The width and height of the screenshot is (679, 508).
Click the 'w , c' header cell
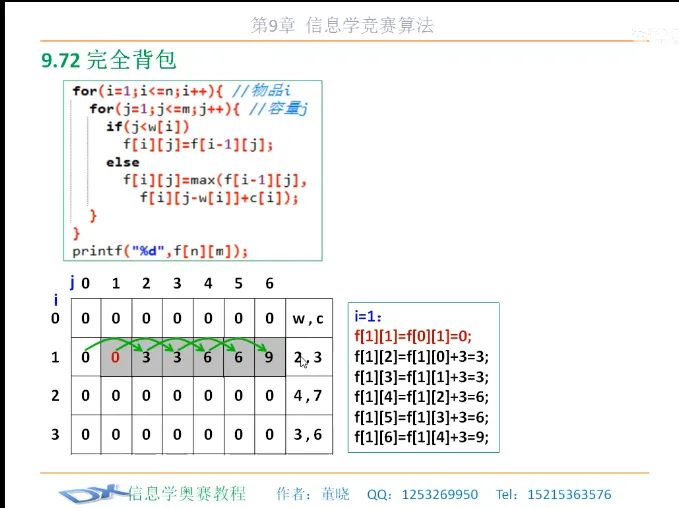308,318
